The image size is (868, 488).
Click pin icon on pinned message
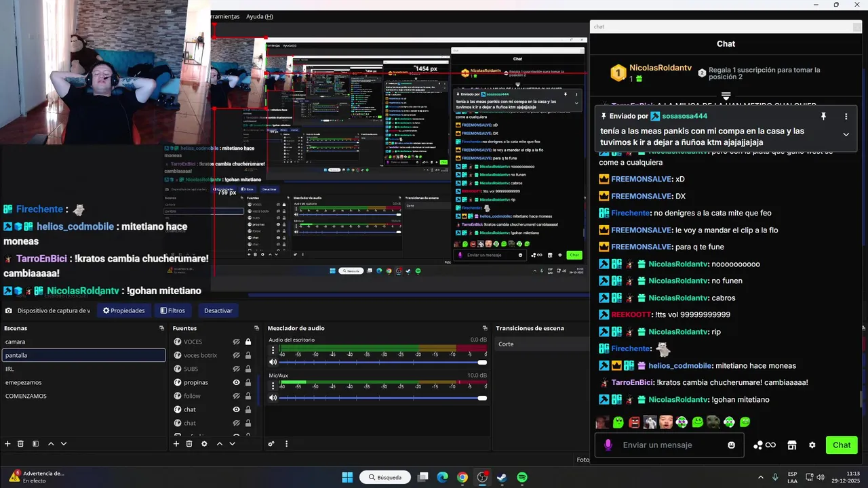823,117
